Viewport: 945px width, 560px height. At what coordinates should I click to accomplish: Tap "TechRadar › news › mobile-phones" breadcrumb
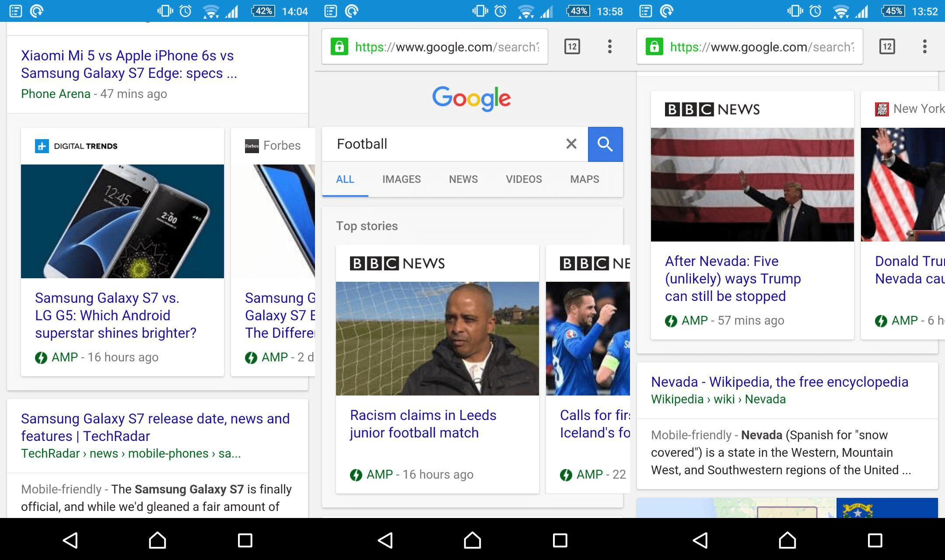pyautogui.click(x=131, y=454)
